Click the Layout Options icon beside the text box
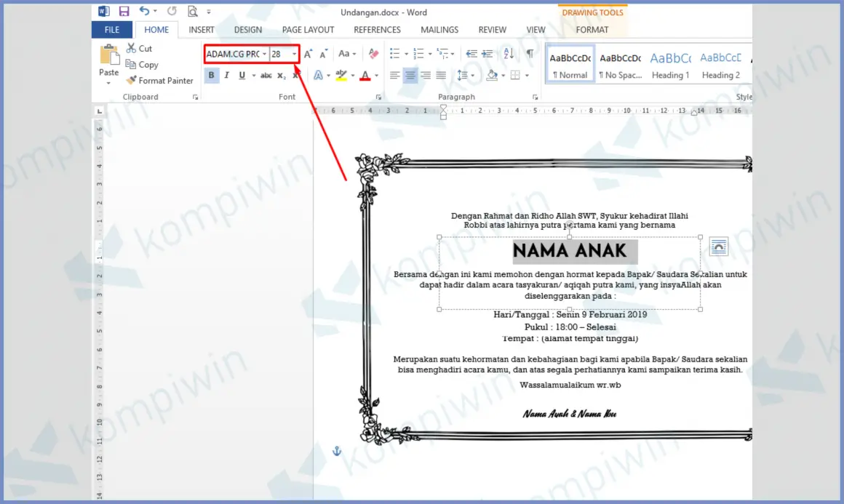 pyautogui.click(x=718, y=246)
